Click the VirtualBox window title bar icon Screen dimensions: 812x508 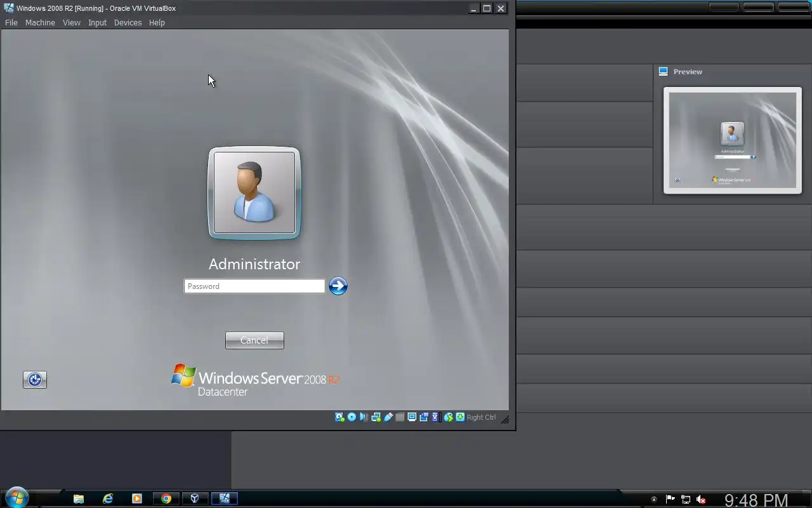click(9, 8)
